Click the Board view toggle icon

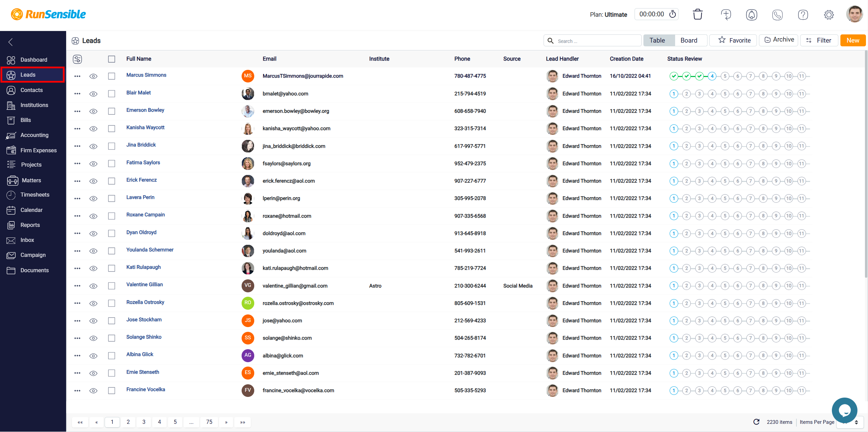(x=690, y=41)
